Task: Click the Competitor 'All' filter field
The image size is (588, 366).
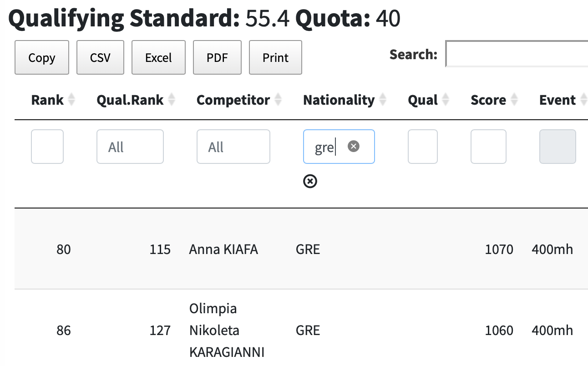Action: click(x=233, y=147)
